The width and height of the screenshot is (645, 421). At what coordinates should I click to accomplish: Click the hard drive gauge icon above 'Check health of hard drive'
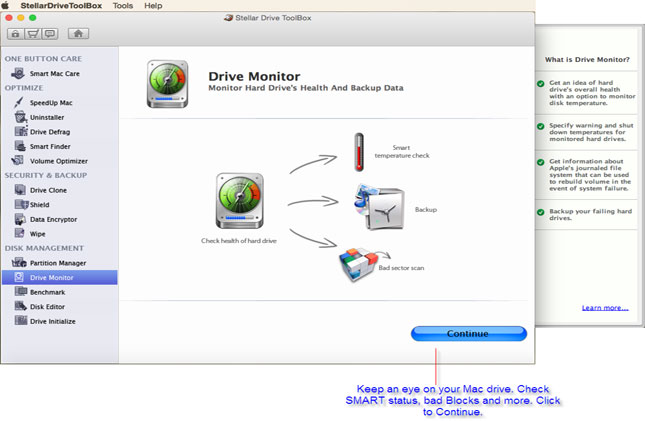click(240, 200)
